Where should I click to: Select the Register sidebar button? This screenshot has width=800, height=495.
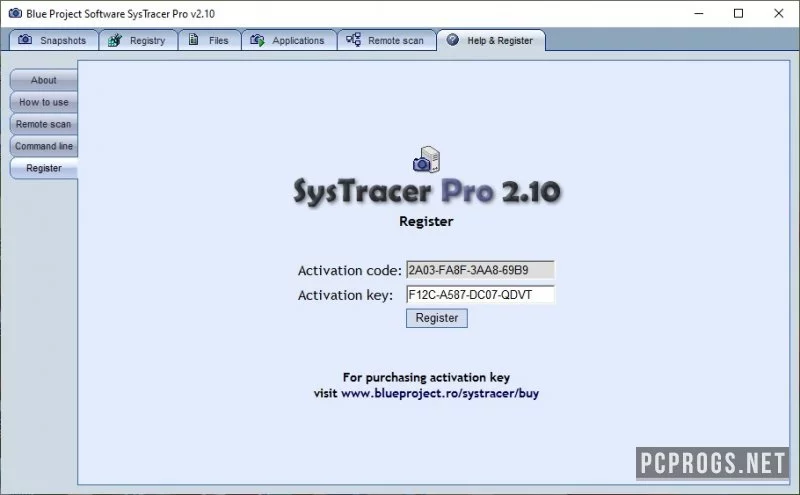click(44, 168)
